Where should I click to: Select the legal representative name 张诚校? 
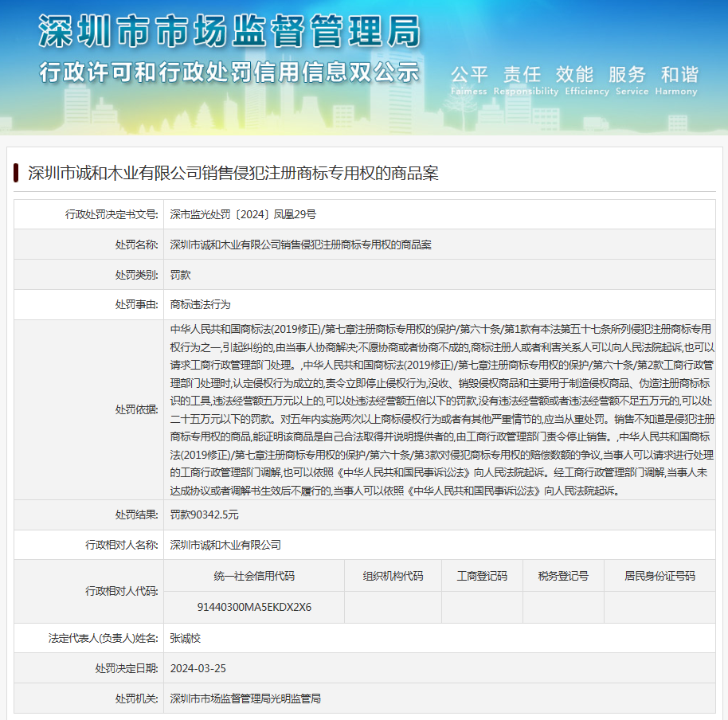point(186,638)
